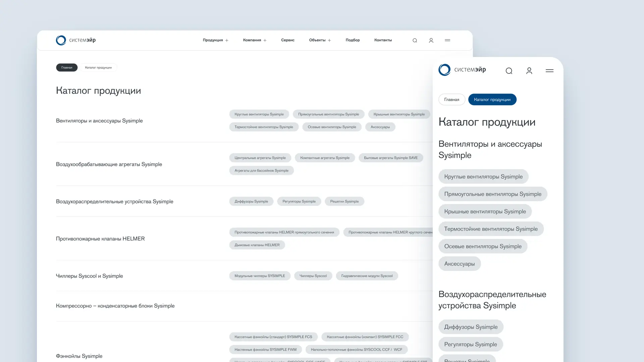Tap the Системэйр logo in mobile view

click(x=462, y=70)
